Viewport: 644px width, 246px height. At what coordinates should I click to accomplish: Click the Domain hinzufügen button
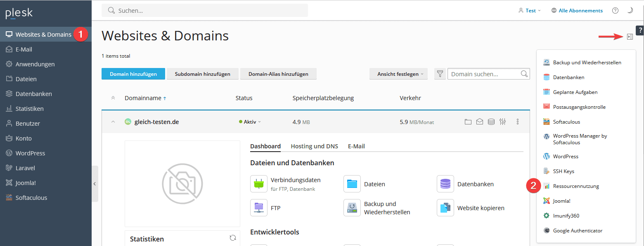133,74
